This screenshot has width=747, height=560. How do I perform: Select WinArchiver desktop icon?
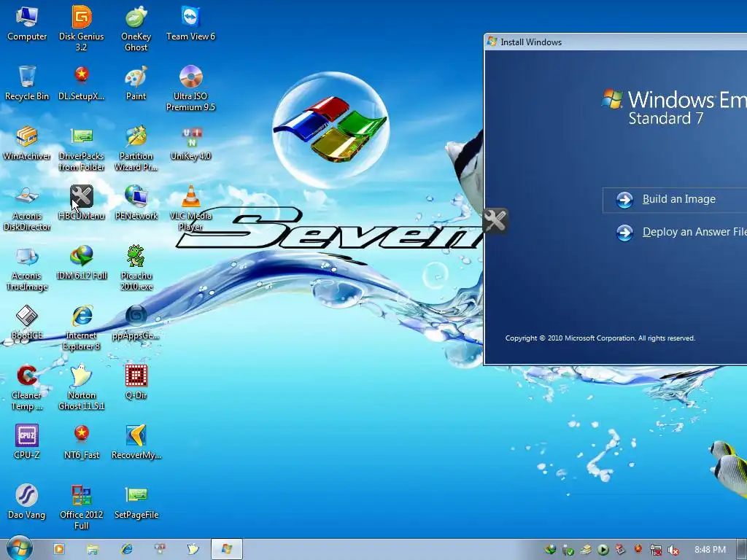pyautogui.click(x=27, y=143)
